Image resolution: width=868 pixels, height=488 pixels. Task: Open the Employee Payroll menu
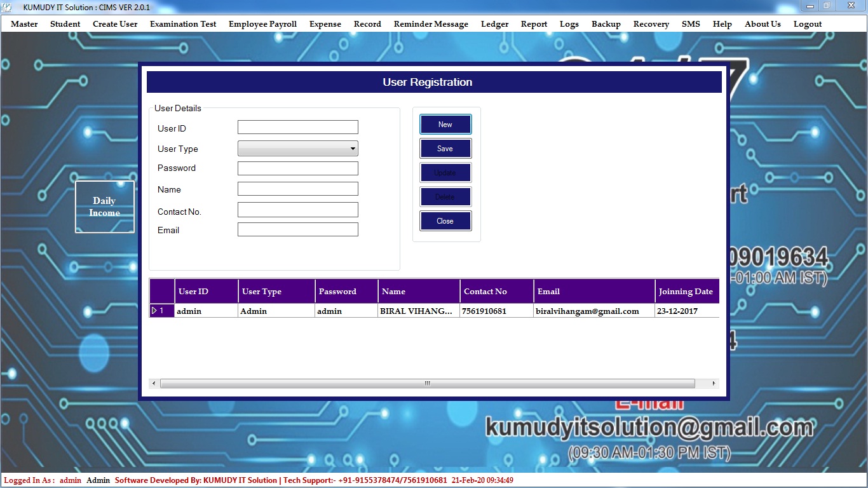click(262, 24)
